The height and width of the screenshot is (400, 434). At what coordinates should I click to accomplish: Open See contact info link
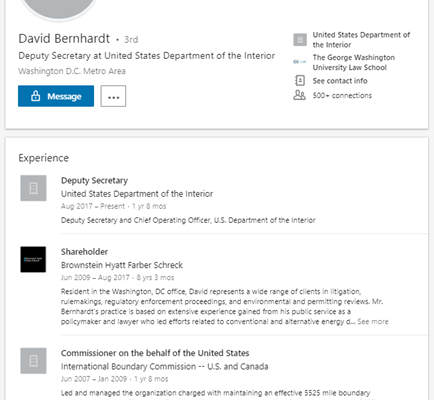340,81
